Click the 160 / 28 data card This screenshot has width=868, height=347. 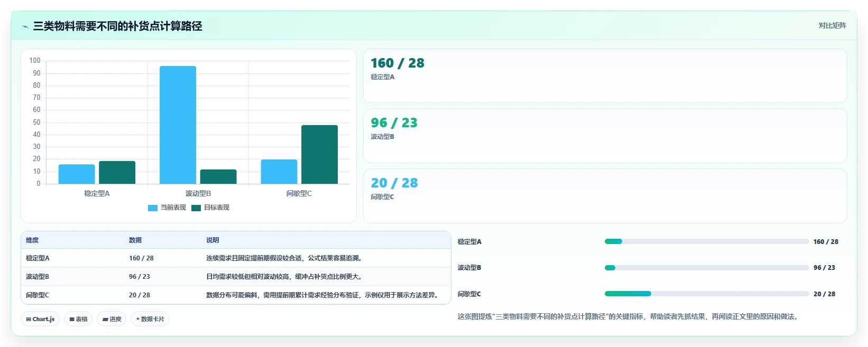pos(605,76)
